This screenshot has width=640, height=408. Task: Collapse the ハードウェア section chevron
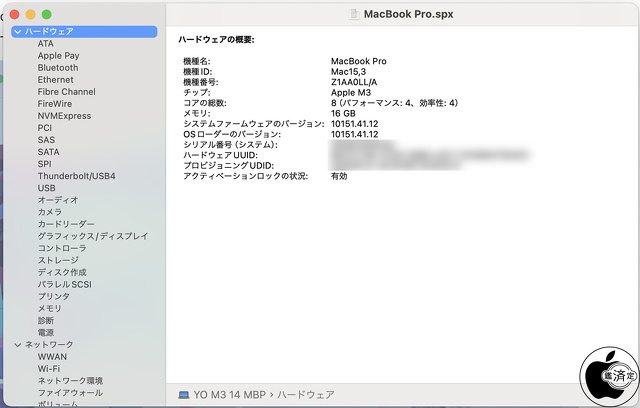point(18,31)
